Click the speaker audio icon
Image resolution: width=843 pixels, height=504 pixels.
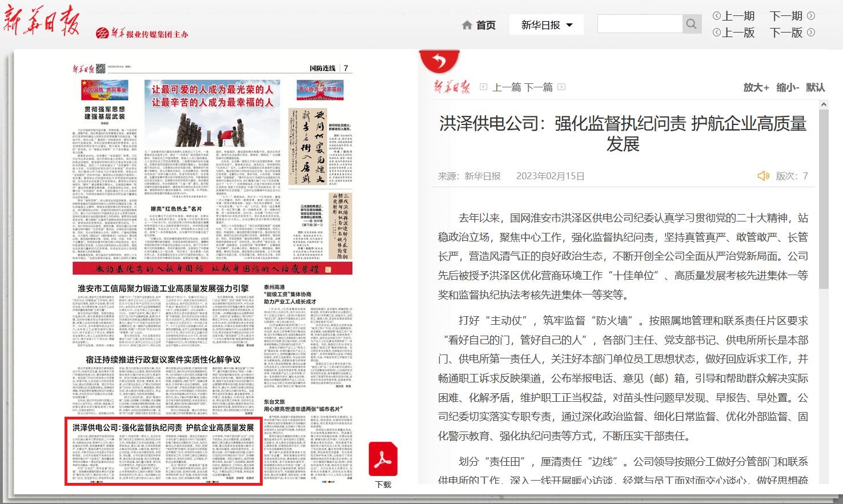(763, 176)
